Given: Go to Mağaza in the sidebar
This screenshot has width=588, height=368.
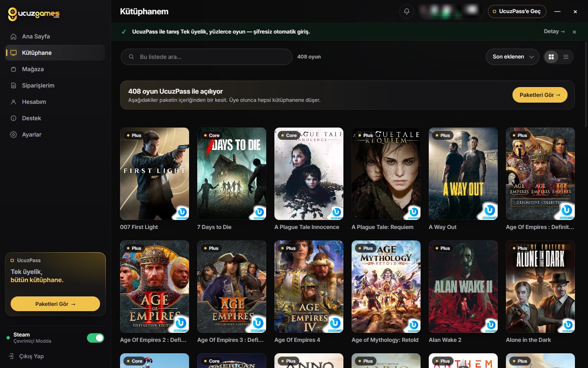Looking at the screenshot, I should pyautogui.click(x=55, y=69).
